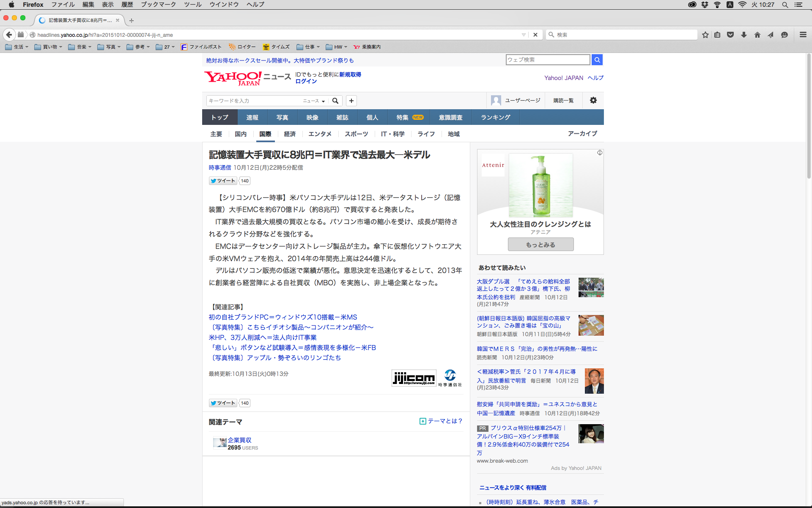This screenshot has width=812, height=508.
Task: Open Yahoo News settings gear icon
Action: [x=593, y=100]
